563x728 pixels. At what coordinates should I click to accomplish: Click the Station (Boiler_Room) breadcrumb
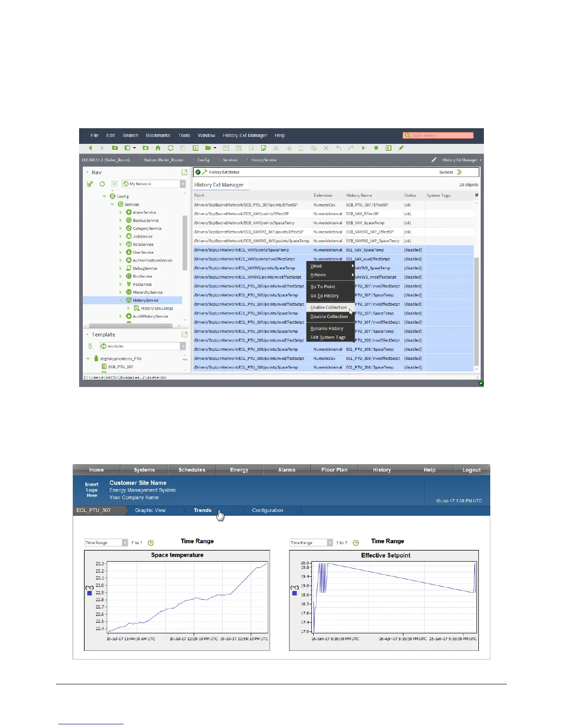[x=163, y=160]
